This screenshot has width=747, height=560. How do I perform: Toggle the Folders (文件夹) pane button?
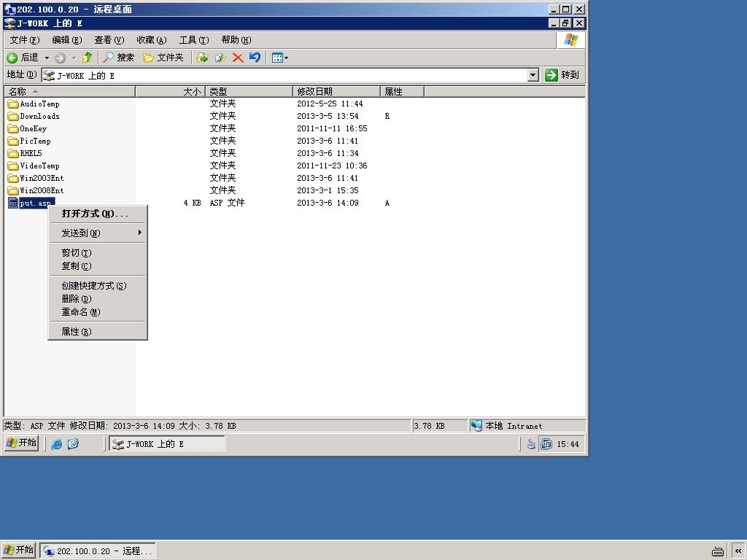click(x=163, y=58)
